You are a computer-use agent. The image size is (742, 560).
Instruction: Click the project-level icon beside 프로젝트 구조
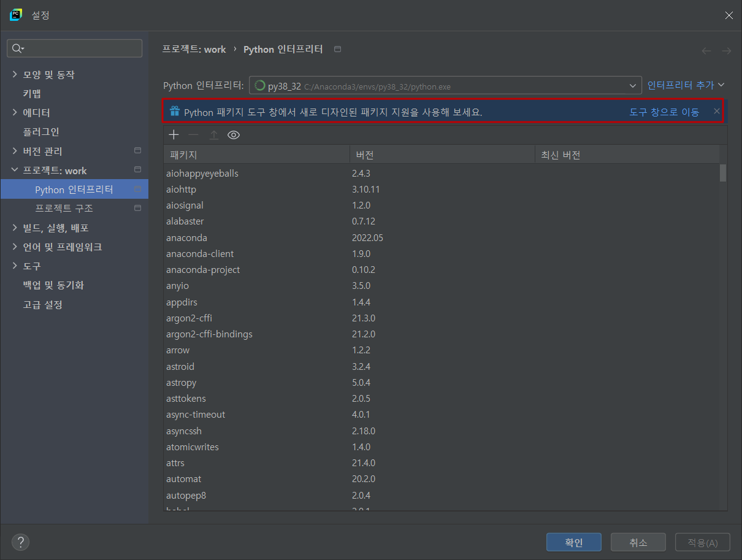(137, 208)
